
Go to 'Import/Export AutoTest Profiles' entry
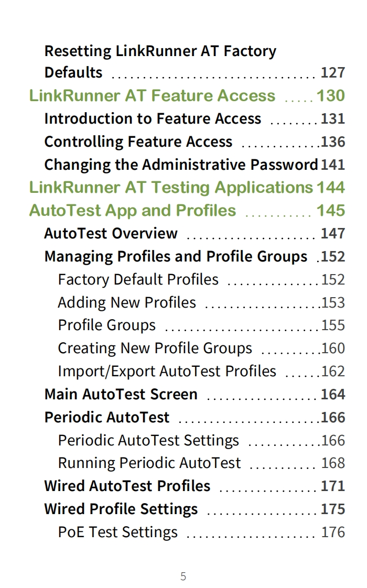[x=167, y=371]
